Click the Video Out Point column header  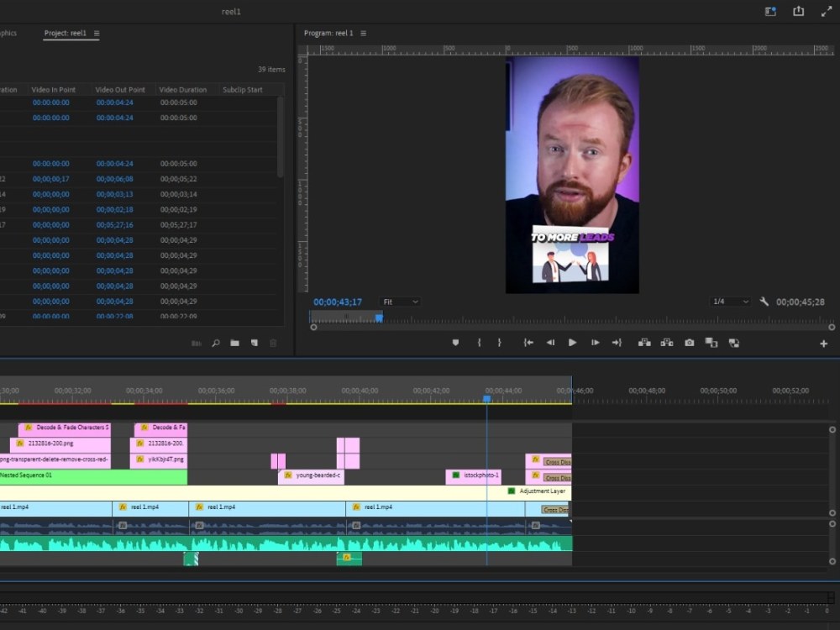click(x=120, y=90)
